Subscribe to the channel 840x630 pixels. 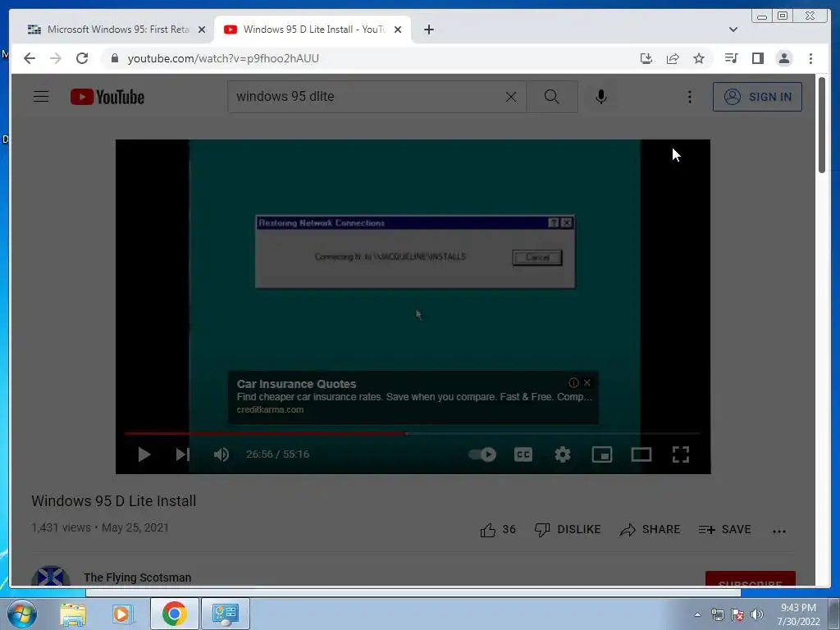(x=750, y=579)
